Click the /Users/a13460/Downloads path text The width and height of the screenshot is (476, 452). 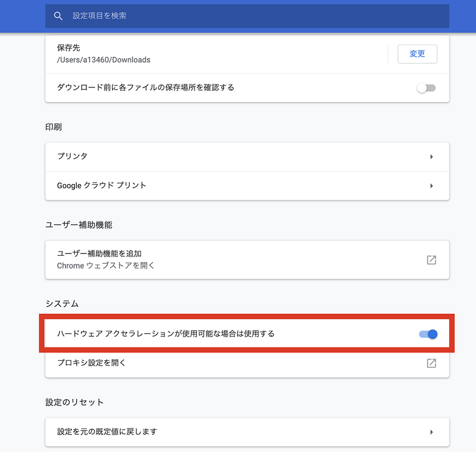103,60
